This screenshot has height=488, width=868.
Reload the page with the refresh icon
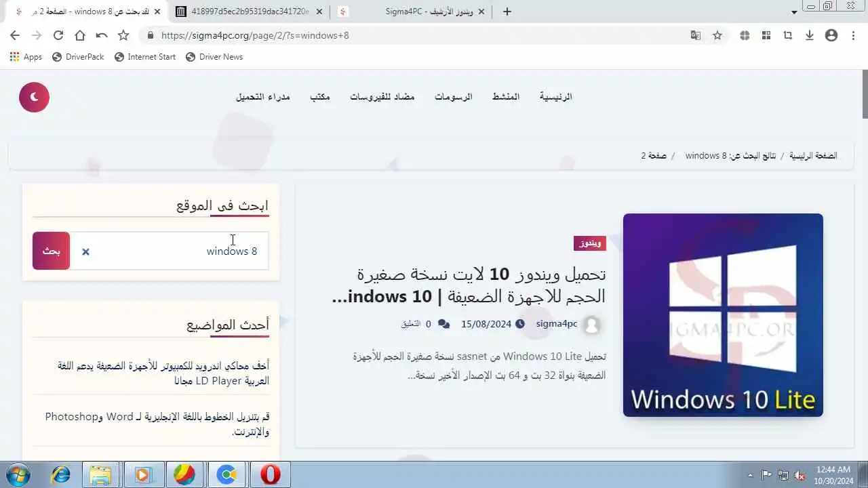point(58,35)
